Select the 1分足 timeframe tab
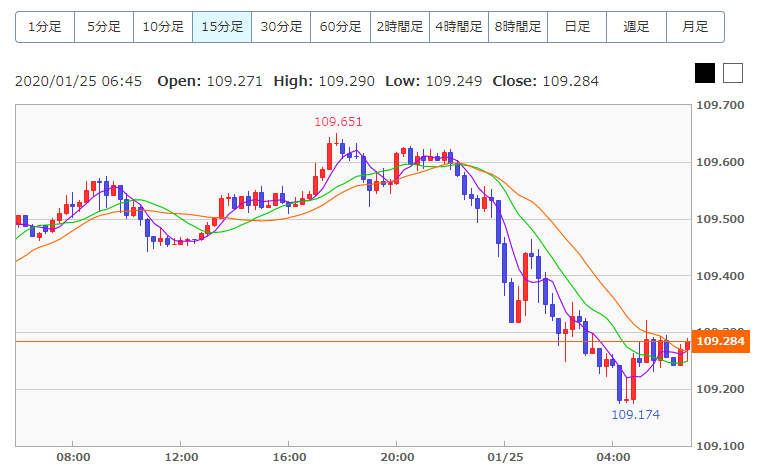This screenshot has height=470, width=760. pyautogui.click(x=45, y=27)
